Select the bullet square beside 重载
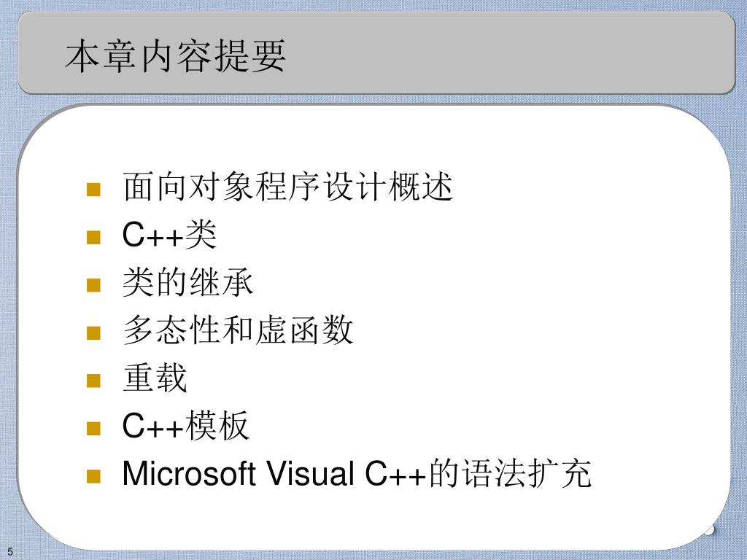Image resolution: width=747 pixels, height=560 pixels. 93,381
